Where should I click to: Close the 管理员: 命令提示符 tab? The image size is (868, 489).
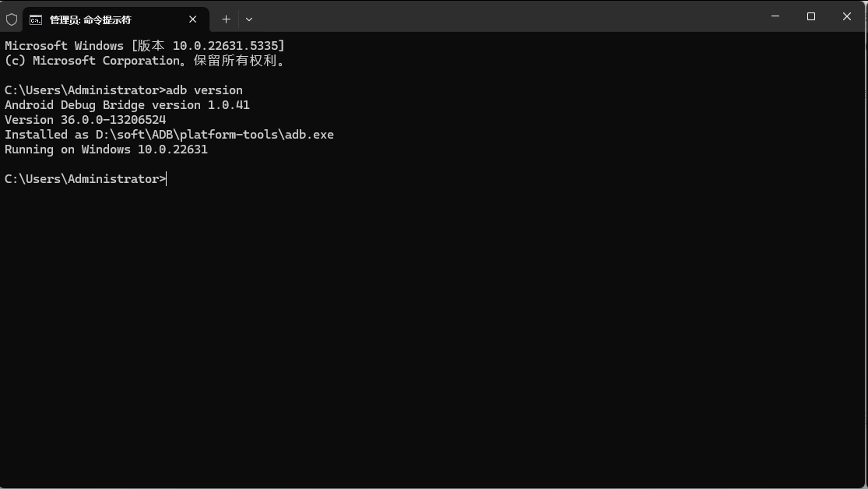point(192,19)
